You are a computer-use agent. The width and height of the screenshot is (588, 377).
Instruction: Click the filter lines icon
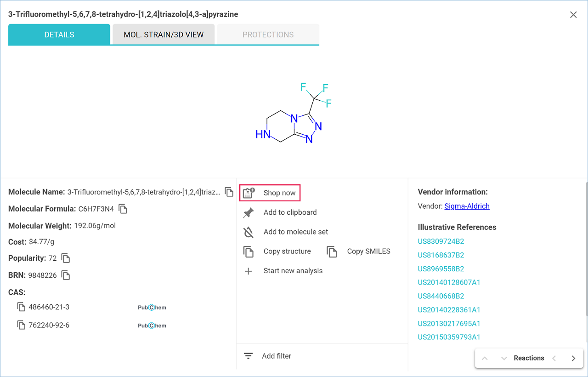[249, 356]
